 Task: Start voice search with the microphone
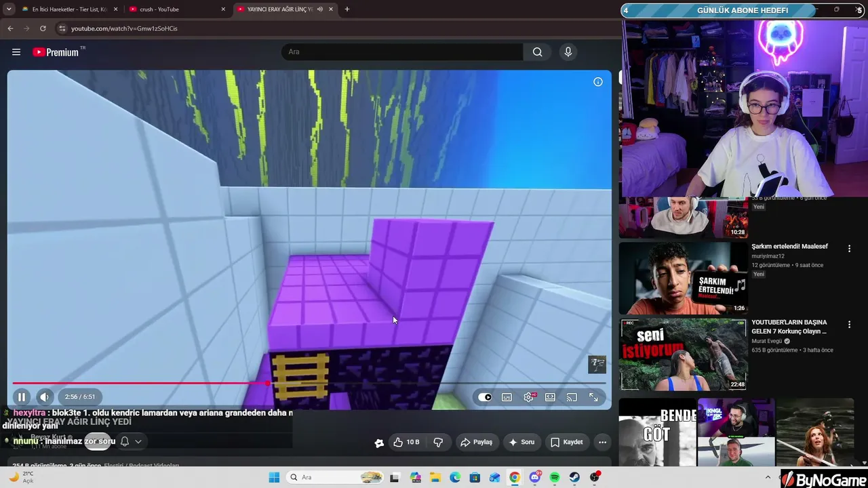(568, 52)
